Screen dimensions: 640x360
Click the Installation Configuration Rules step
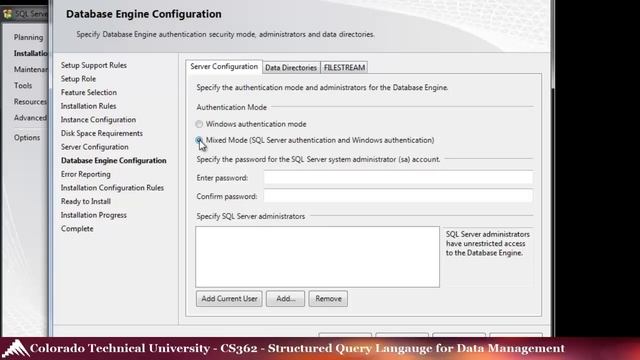pyautogui.click(x=112, y=188)
